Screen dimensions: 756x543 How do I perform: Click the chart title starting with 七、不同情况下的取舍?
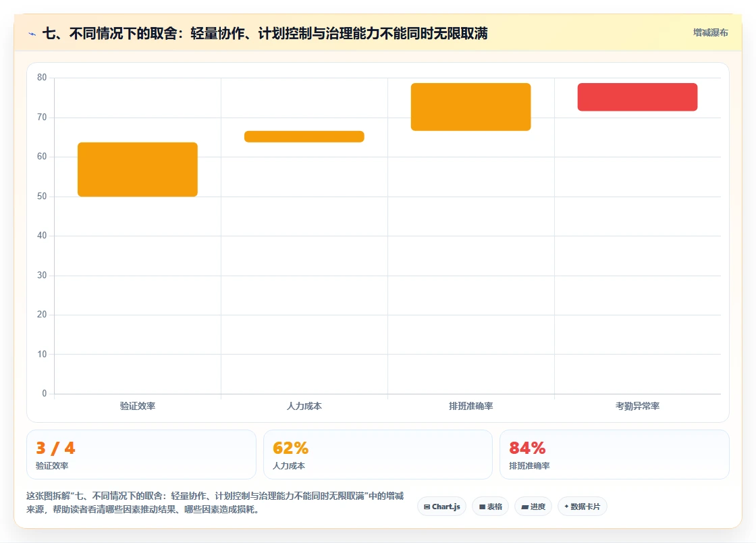265,33
